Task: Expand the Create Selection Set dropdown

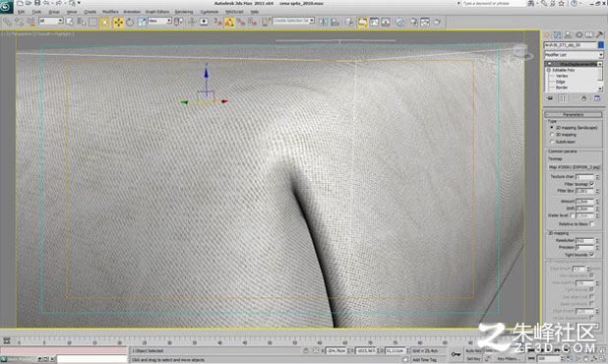Action: (x=293, y=21)
